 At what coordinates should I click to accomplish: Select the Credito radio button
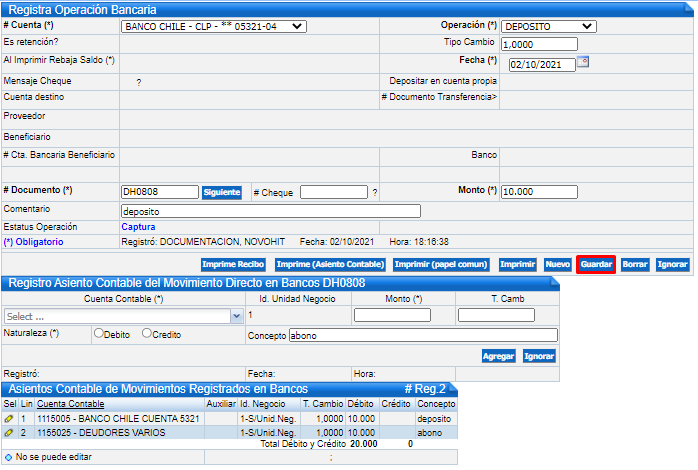coord(147,333)
